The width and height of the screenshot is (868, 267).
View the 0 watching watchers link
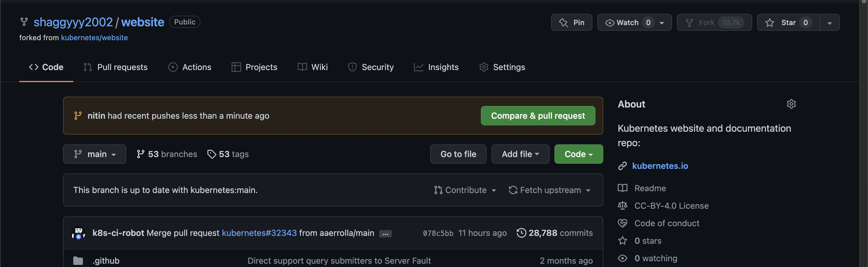click(x=655, y=258)
